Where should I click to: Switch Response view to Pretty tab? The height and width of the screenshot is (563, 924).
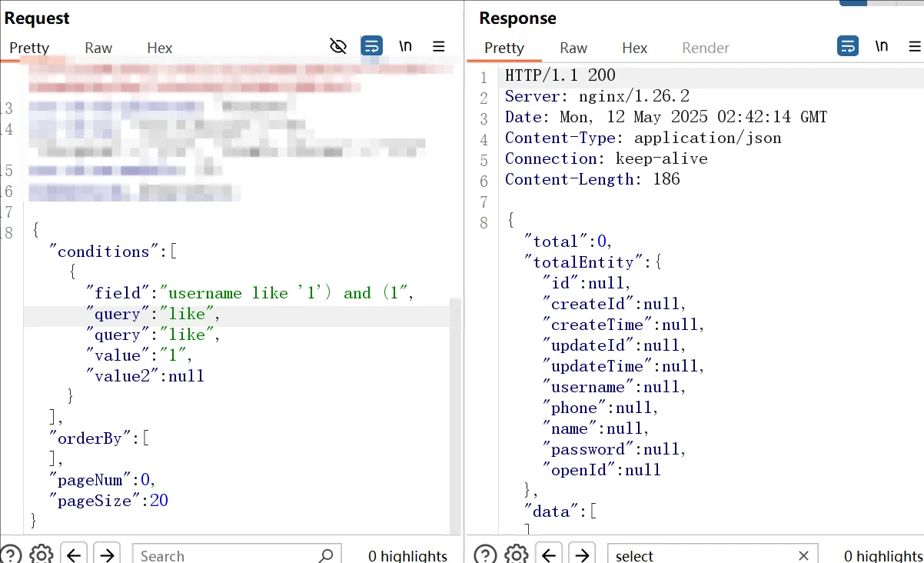(504, 48)
